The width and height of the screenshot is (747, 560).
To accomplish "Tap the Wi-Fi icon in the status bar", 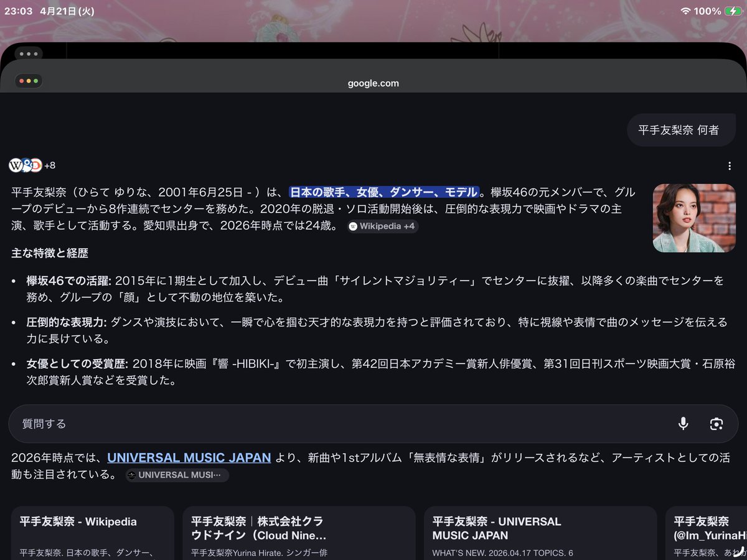I will pos(686,11).
